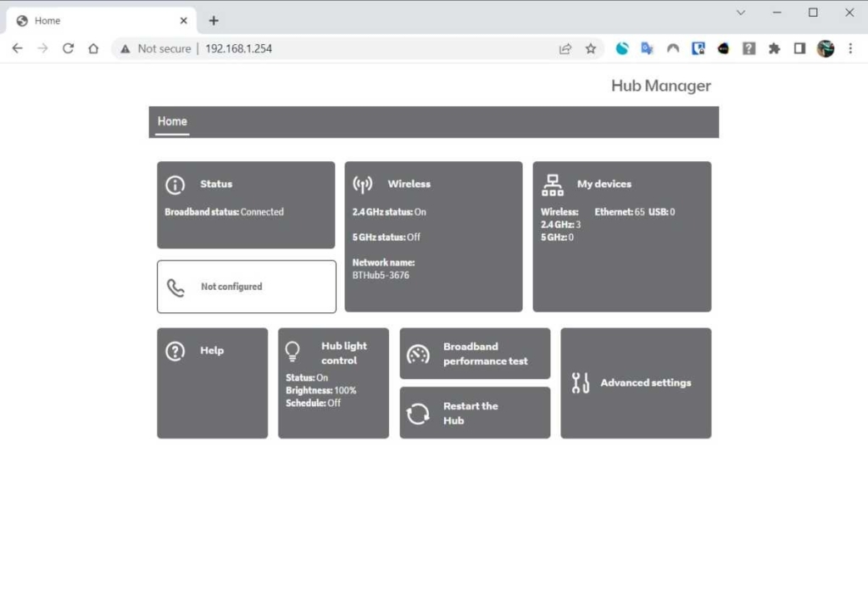Viewport: 868px width, 614px height.
Task: Open the Broadband performance test tile
Action: [475, 354]
